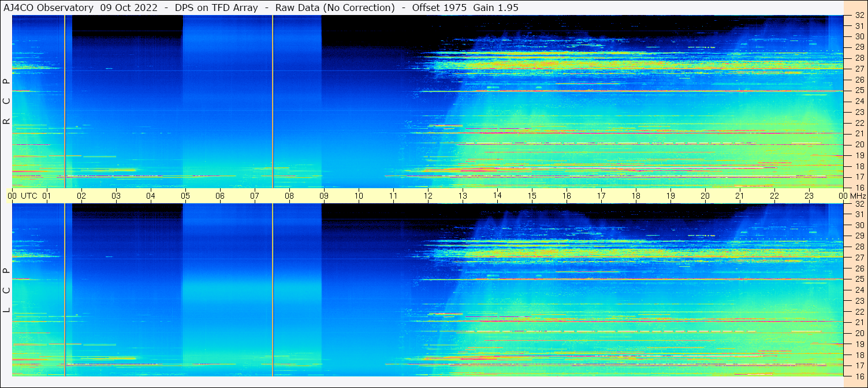Image resolution: width=868 pixels, height=388 pixels.
Task: Click 27 MHz label on RCP panel
Action: (859, 69)
